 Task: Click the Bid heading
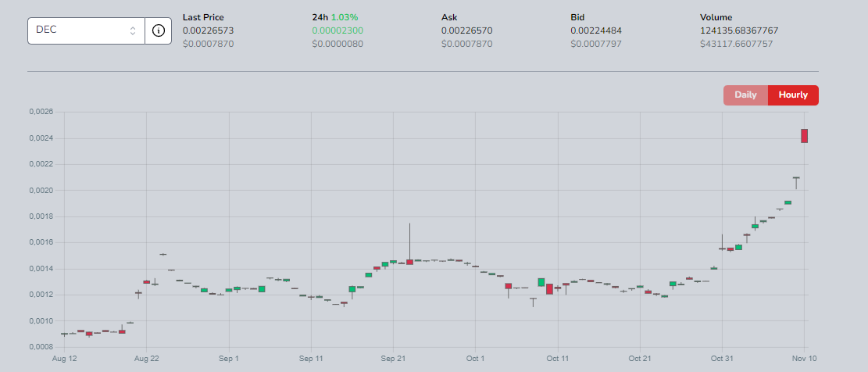click(x=577, y=17)
